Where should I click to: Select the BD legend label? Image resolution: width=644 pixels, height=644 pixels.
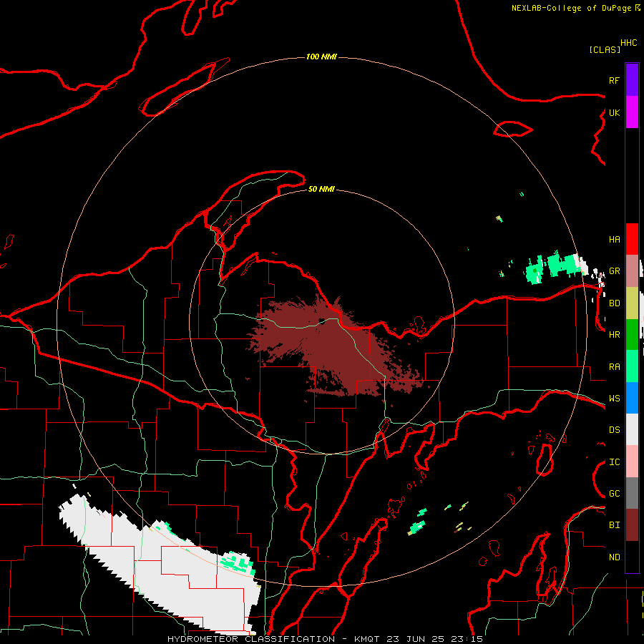click(614, 303)
